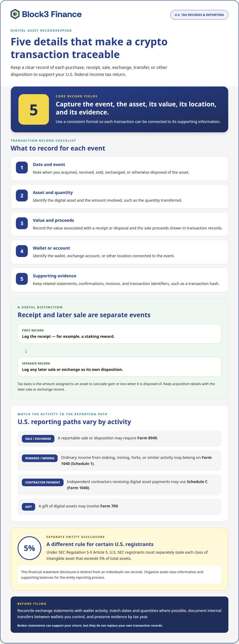Click the 5% circle badge
The image size is (239, 644).
coord(29,548)
